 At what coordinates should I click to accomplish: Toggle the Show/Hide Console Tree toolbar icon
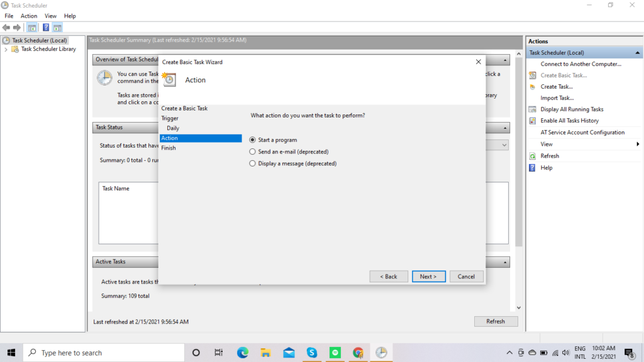pos(31,28)
